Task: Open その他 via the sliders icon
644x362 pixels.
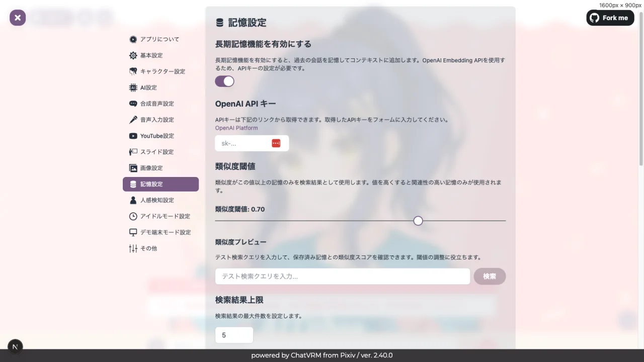Action: tap(133, 248)
